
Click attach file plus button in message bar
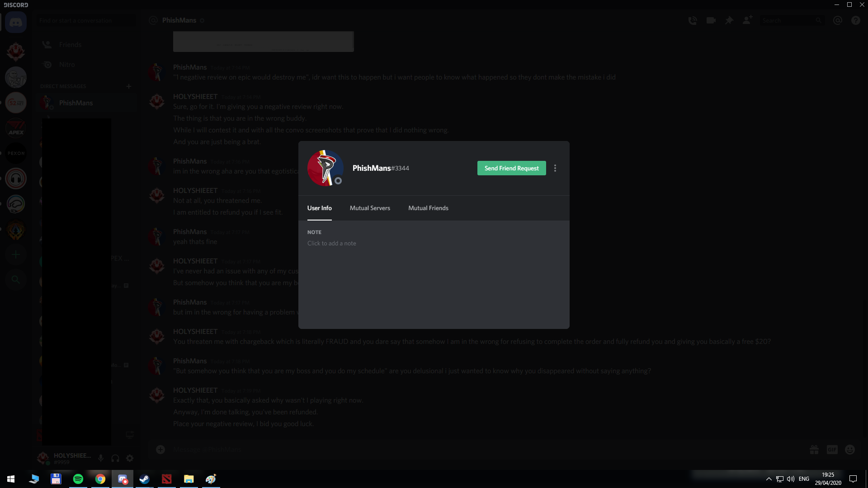pyautogui.click(x=160, y=449)
